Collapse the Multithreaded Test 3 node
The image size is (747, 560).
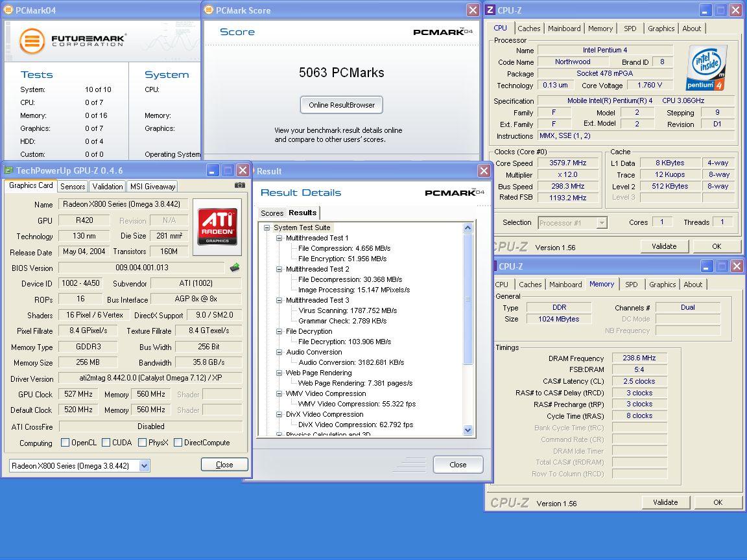279,301
